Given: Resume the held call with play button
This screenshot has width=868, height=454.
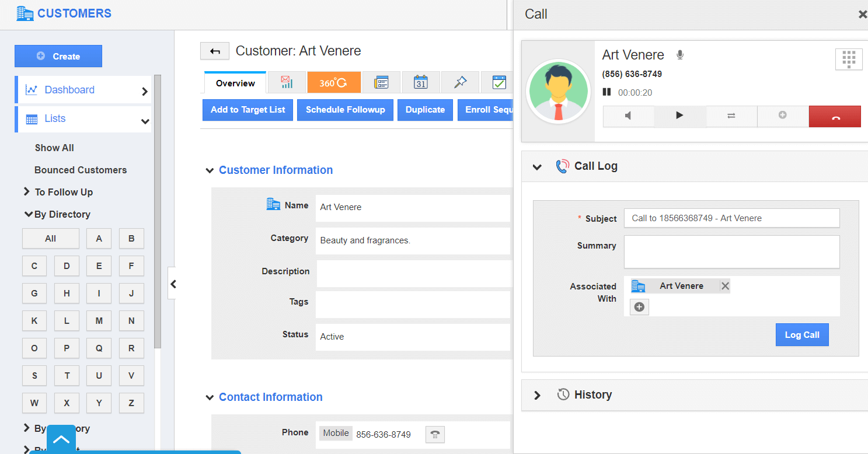Looking at the screenshot, I should tap(679, 116).
